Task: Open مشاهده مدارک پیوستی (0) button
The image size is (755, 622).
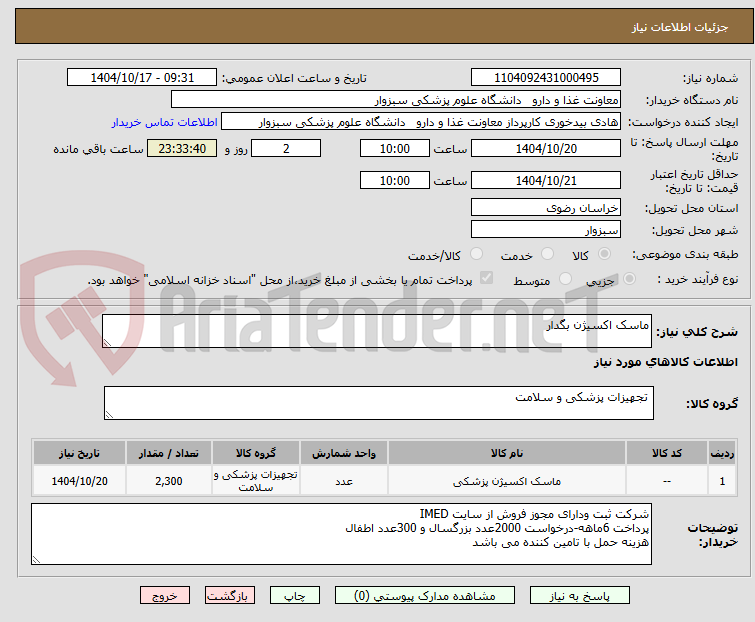Action: click(425, 596)
